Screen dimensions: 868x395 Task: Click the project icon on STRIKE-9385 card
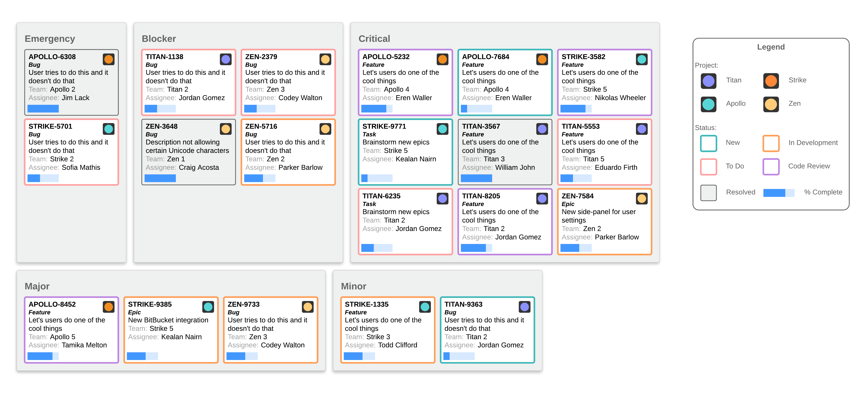[208, 307]
